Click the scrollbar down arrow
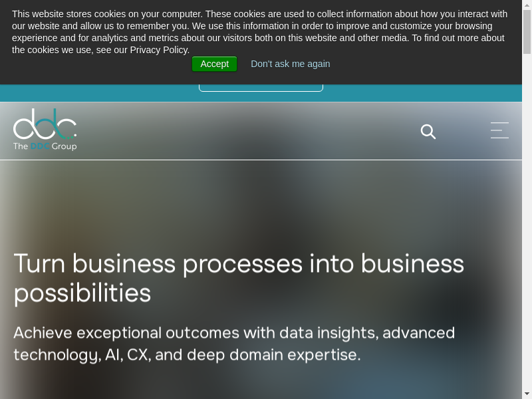Screen dimensions: 532x399 click(x=527, y=394)
